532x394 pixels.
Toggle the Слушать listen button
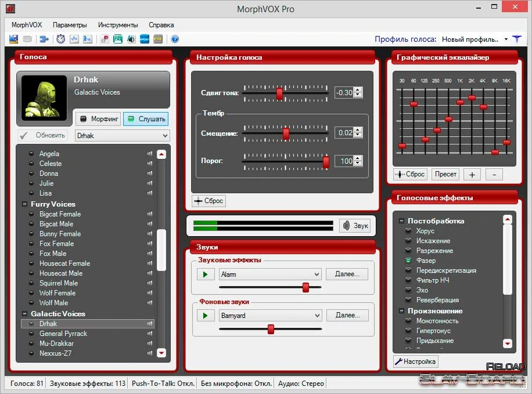click(146, 119)
